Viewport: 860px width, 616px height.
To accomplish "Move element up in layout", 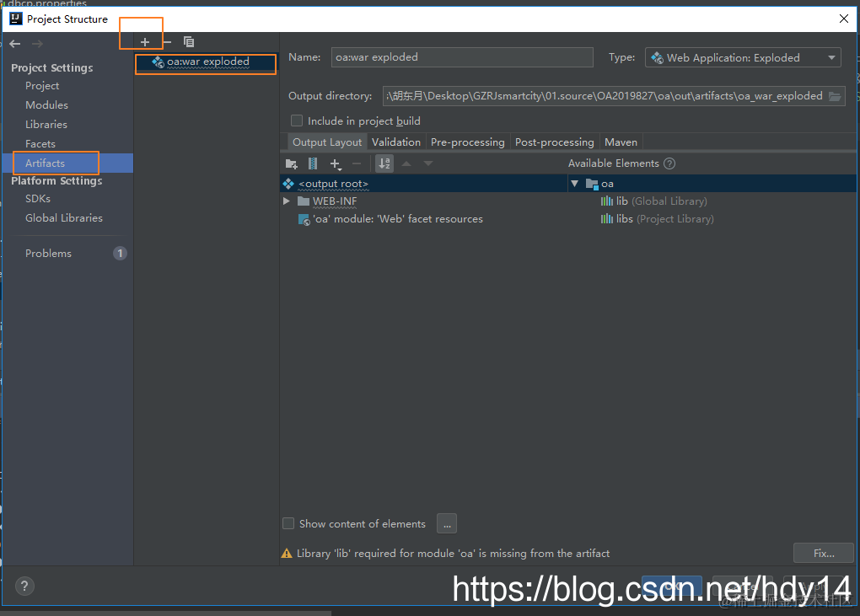I will [406, 163].
